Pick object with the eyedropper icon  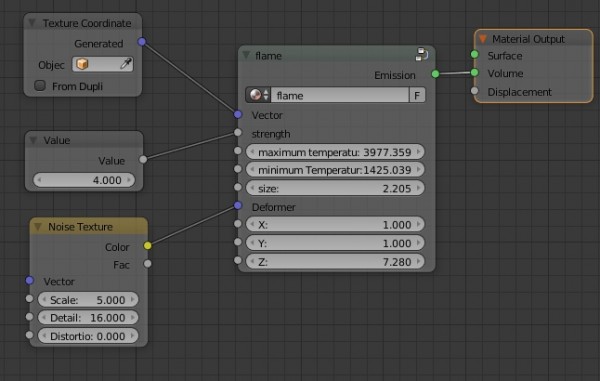click(126, 64)
